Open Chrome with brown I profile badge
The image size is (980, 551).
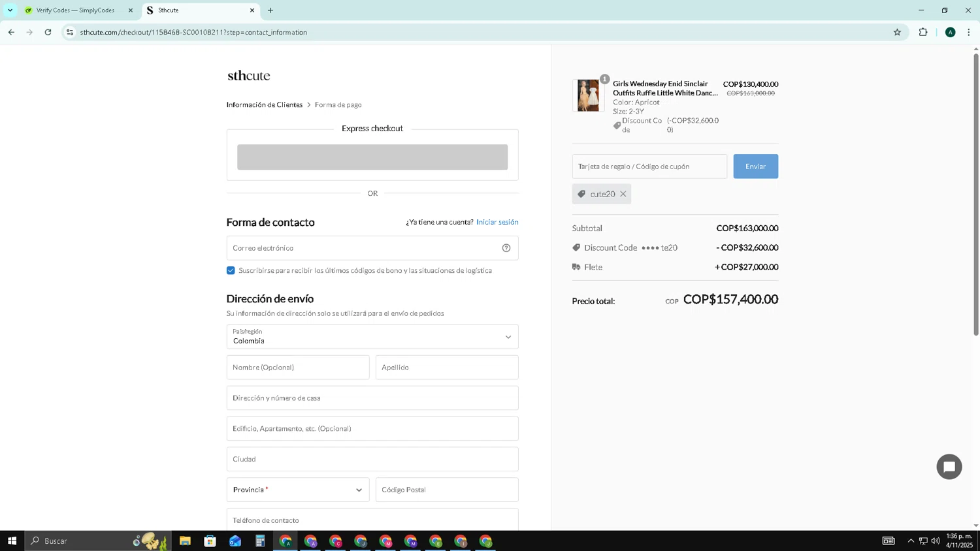[x=461, y=541]
